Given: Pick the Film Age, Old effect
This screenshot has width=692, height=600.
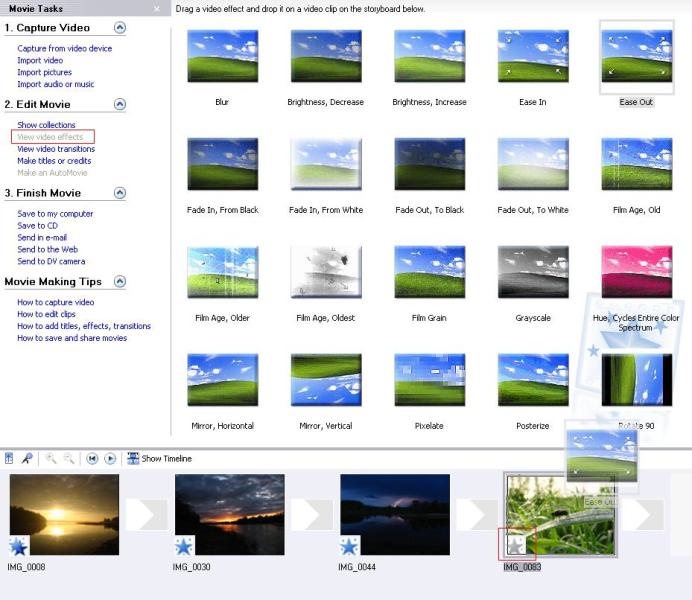Looking at the screenshot, I should (x=637, y=164).
